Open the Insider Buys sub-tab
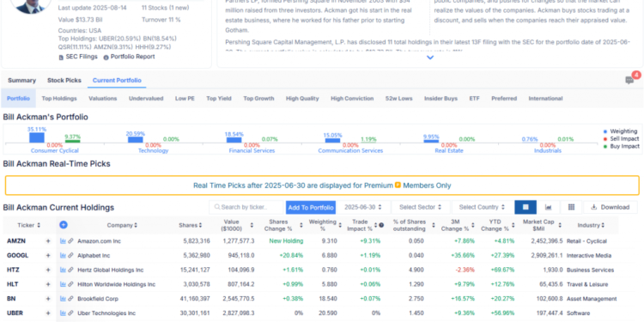The width and height of the screenshot is (644, 322). (x=440, y=99)
